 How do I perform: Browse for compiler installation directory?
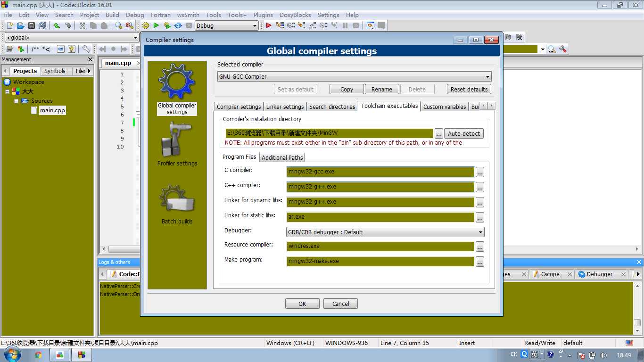point(439,133)
